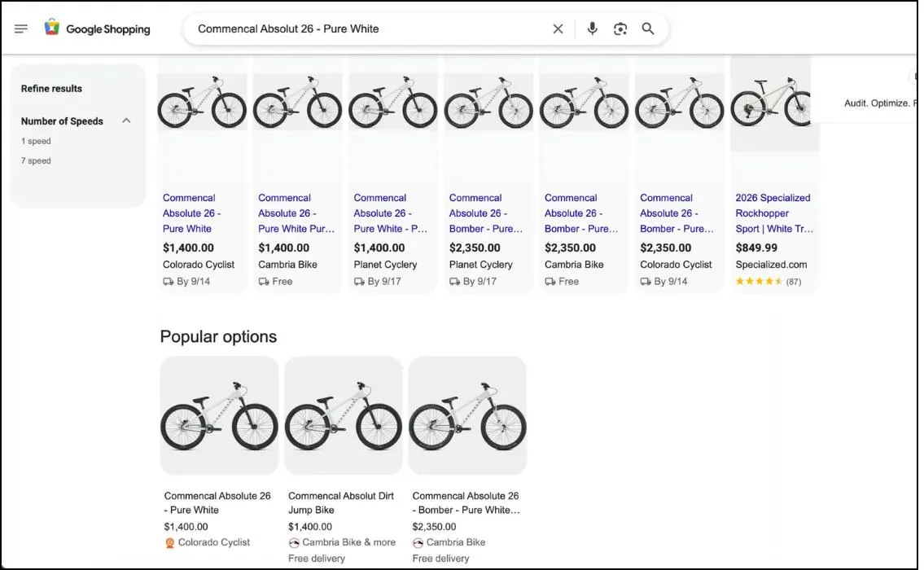
Task: Open search by image lens icon
Action: pos(620,28)
